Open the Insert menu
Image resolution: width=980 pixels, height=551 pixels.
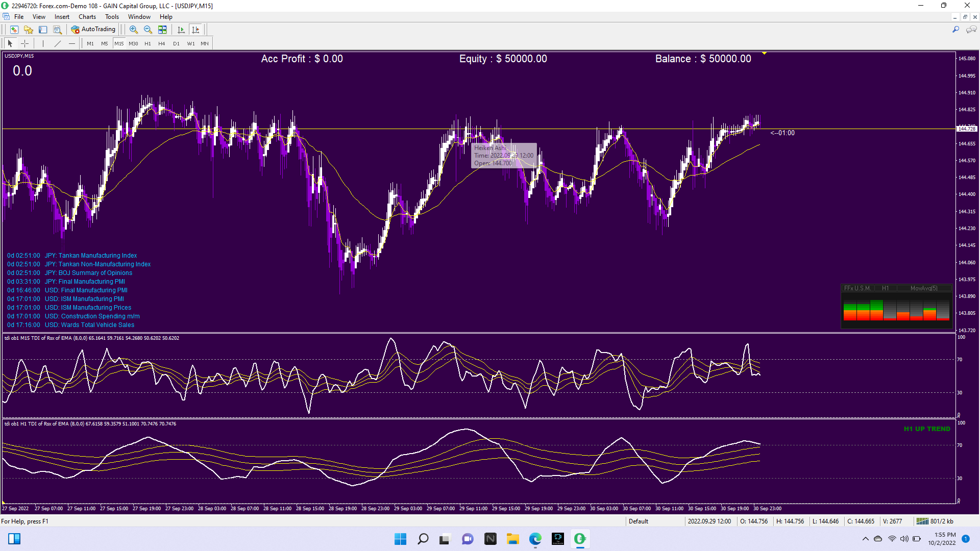[62, 17]
